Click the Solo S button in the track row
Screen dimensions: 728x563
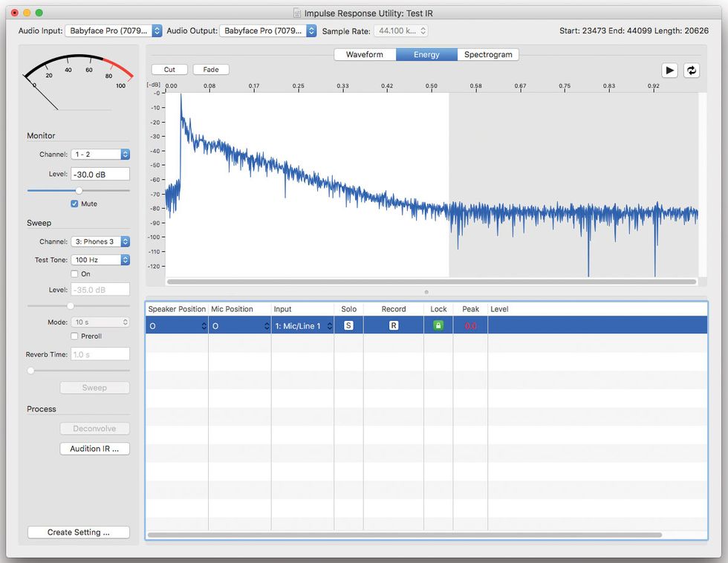(x=348, y=325)
